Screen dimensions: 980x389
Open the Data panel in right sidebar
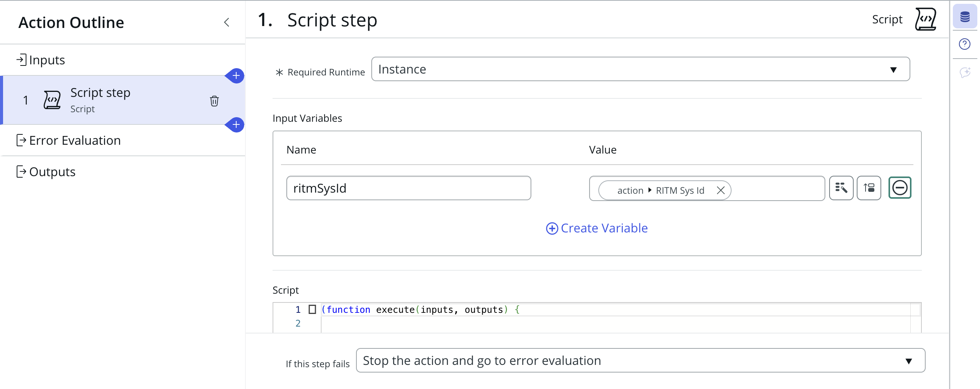965,17
